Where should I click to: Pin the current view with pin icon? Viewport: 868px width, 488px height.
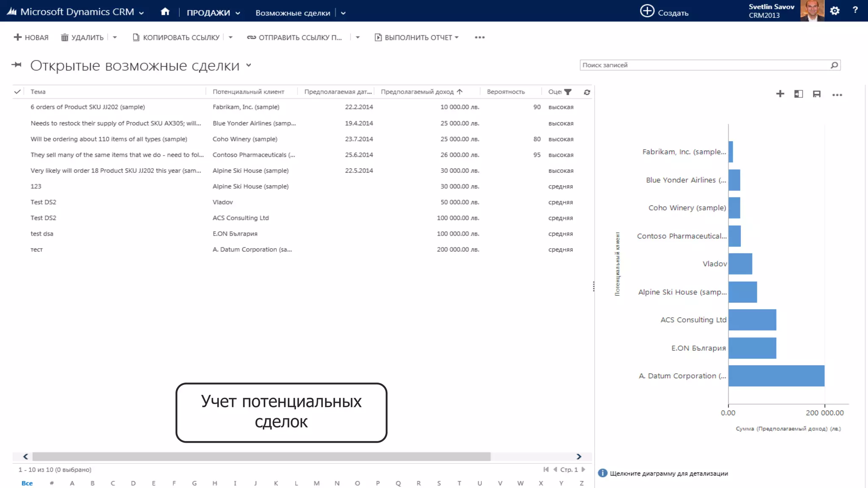point(17,65)
